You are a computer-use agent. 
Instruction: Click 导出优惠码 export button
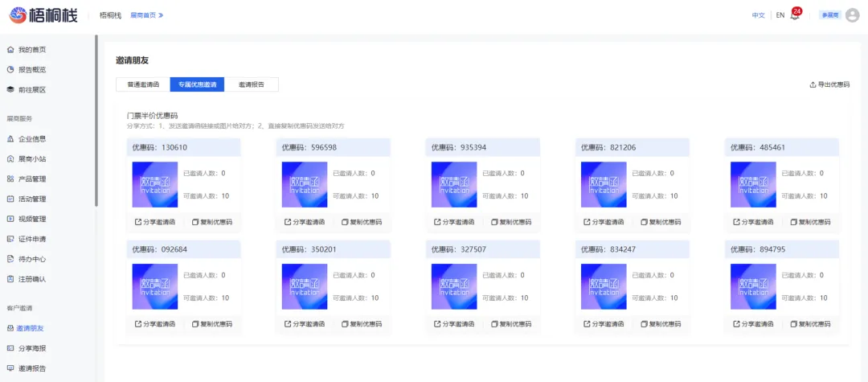point(829,84)
